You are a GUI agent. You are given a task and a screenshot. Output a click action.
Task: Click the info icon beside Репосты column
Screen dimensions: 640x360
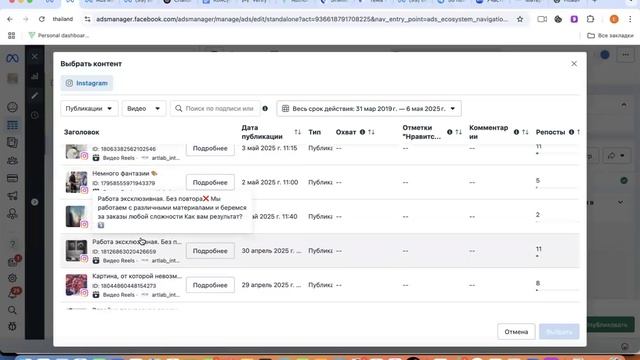pyautogui.click(x=571, y=132)
